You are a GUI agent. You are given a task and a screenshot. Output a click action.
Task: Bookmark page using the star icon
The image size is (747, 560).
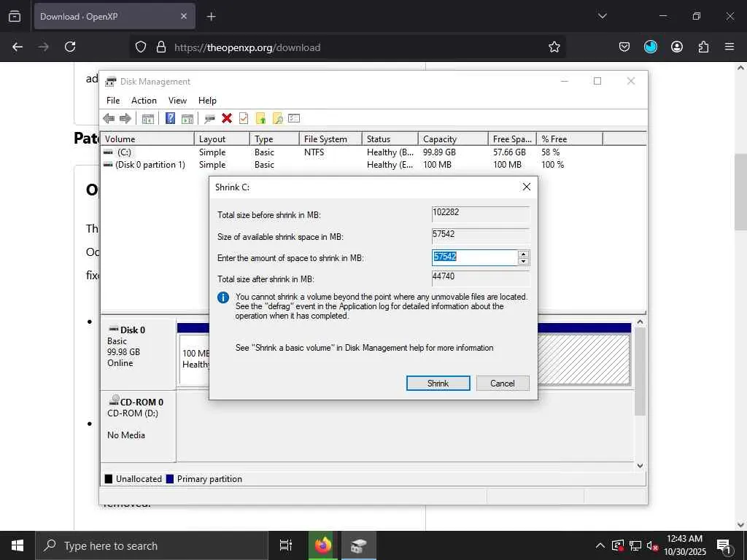[x=554, y=47]
